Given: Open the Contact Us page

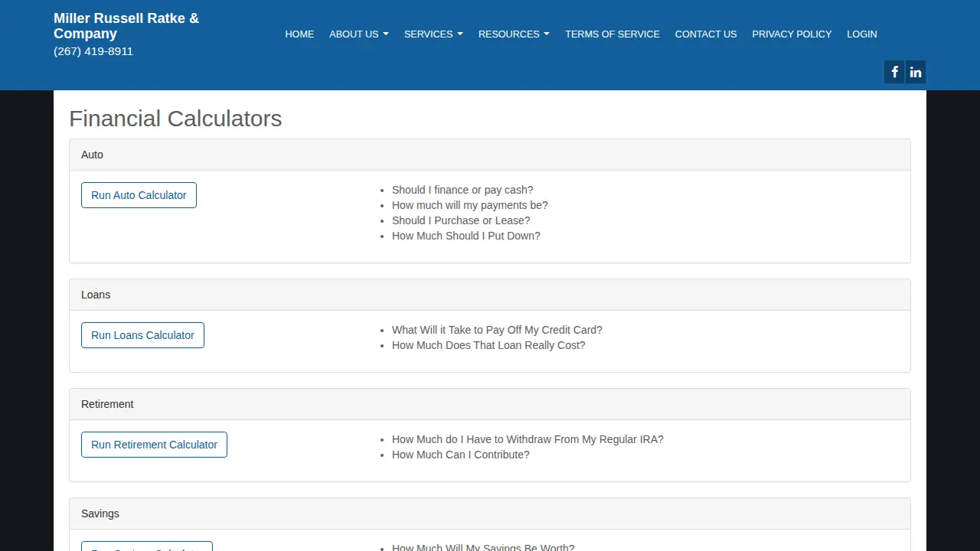Looking at the screenshot, I should (706, 34).
